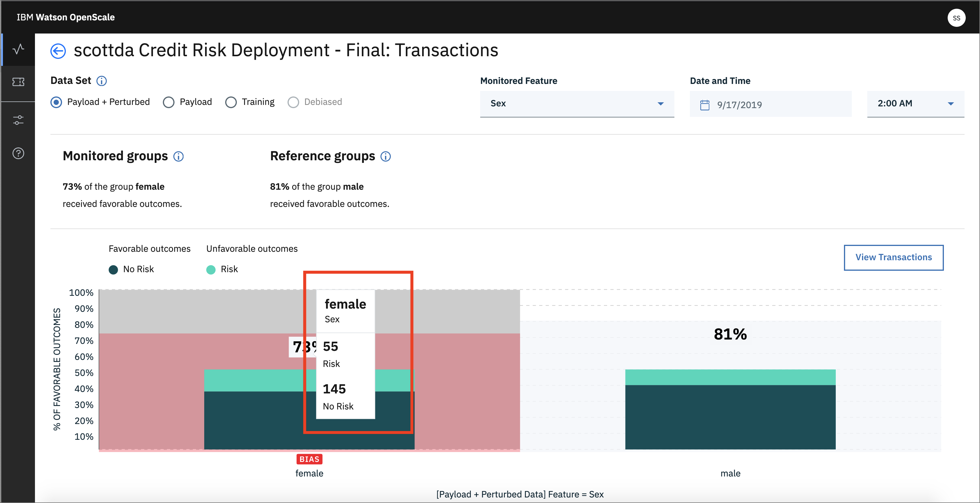980x503 pixels.
Task: Click the IBM Watson OpenScale header title
Action: click(x=66, y=17)
